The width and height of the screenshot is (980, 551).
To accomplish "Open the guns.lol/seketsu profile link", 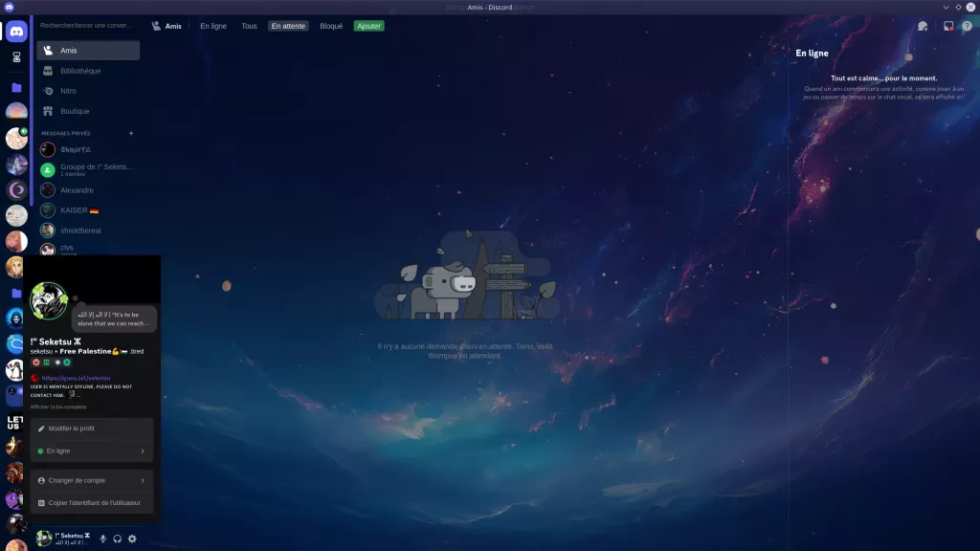I will click(76, 379).
